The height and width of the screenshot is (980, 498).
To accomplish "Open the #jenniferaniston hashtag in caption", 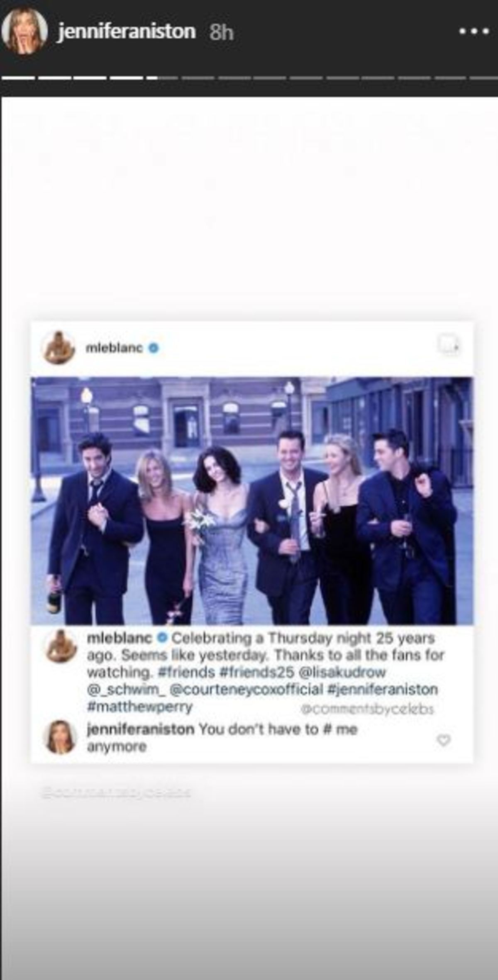I will (x=383, y=690).
